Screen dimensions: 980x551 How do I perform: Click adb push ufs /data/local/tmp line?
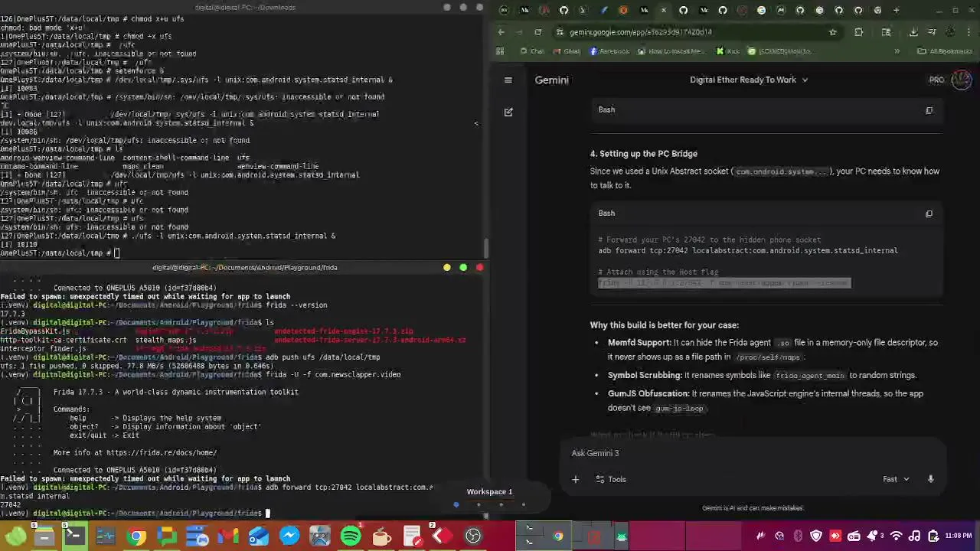click(322, 357)
